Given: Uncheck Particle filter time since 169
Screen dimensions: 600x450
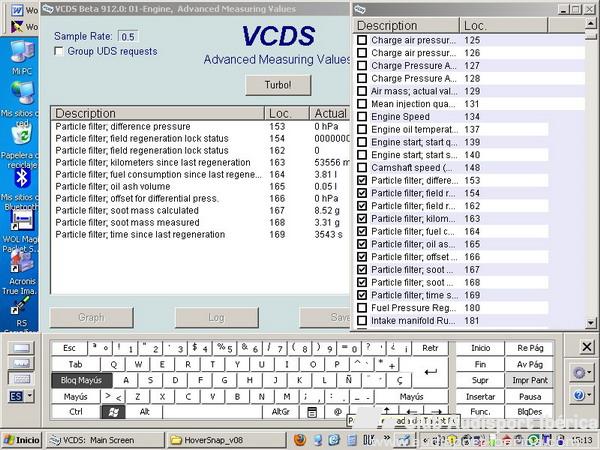Looking at the screenshot, I should (x=362, y=295).
